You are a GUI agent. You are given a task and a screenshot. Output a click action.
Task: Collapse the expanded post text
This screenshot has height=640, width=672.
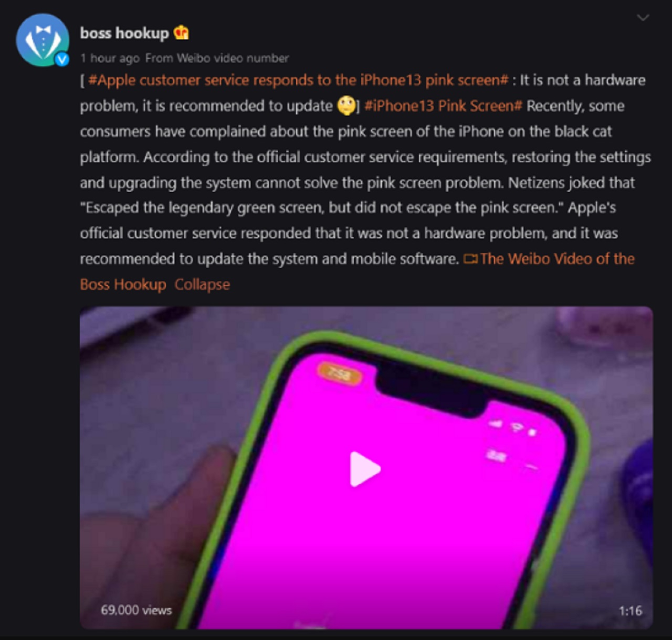pos(202,285)
